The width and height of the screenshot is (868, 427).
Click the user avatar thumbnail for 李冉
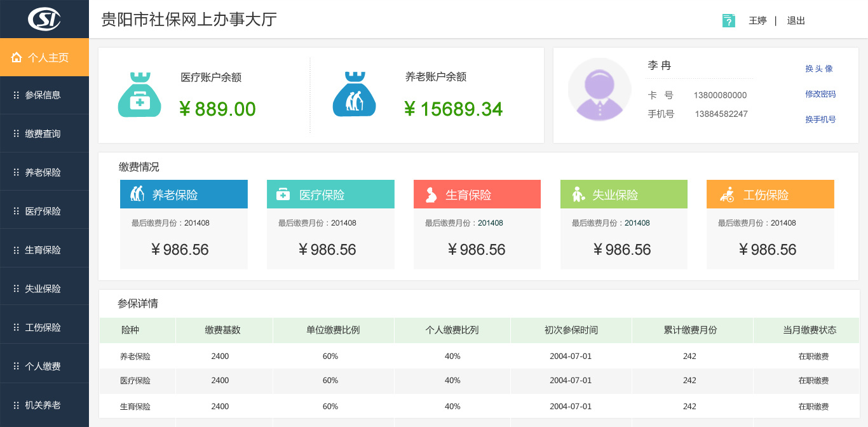pyautogui.click(x=599, y=90)
